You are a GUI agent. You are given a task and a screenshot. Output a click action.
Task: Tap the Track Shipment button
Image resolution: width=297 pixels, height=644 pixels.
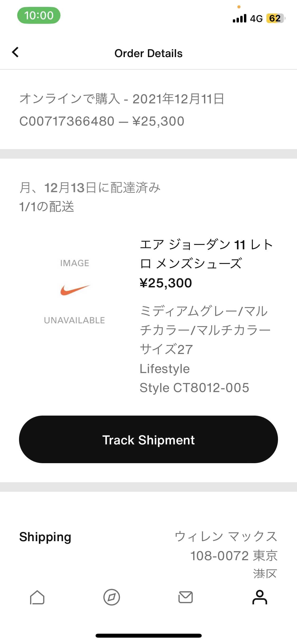coord(148,440)
